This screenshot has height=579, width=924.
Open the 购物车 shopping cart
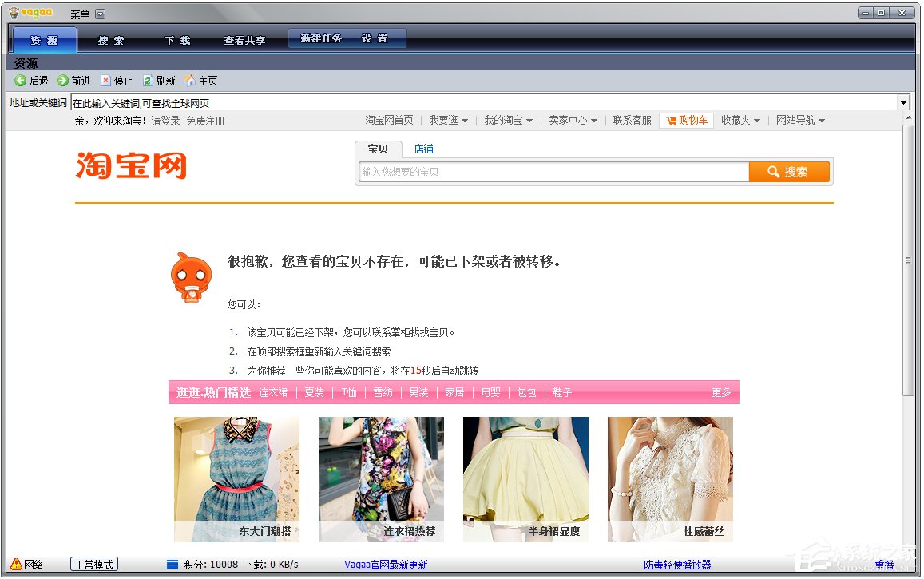(686, 121)
